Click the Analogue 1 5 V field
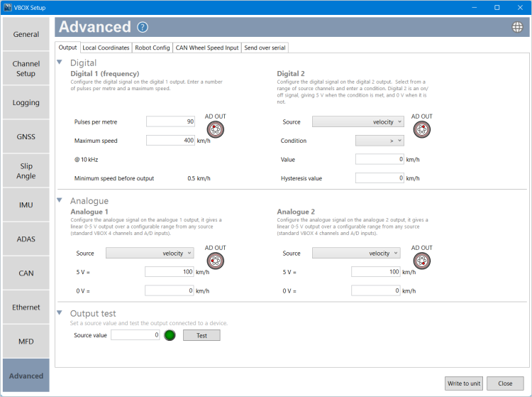Viewport: 532px width, 397px height. coord(170,272)
